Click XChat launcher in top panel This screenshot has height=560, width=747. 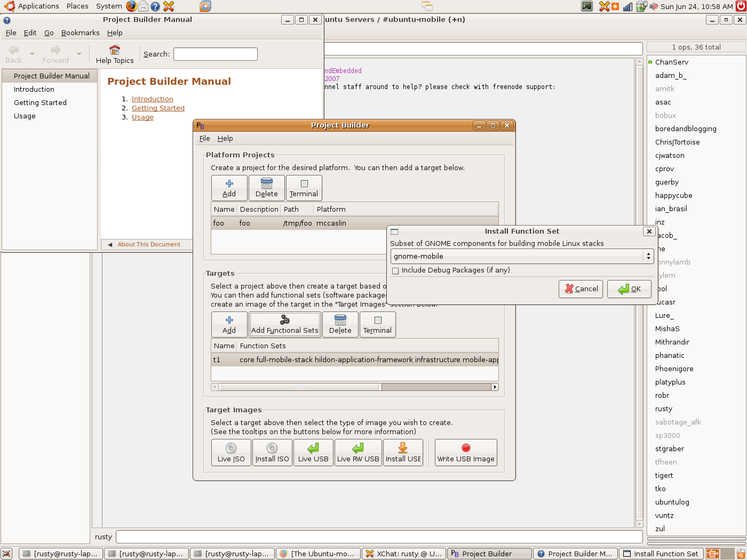tap(169, 6)
